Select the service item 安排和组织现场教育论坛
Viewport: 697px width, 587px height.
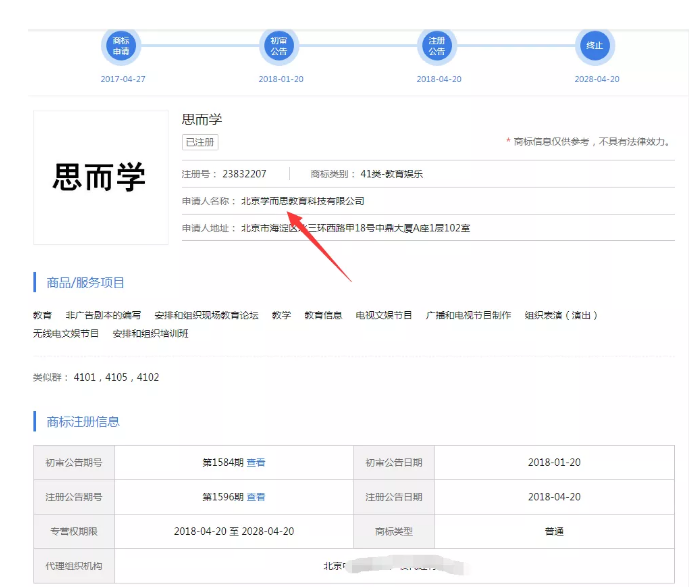(x=206, y=315)
